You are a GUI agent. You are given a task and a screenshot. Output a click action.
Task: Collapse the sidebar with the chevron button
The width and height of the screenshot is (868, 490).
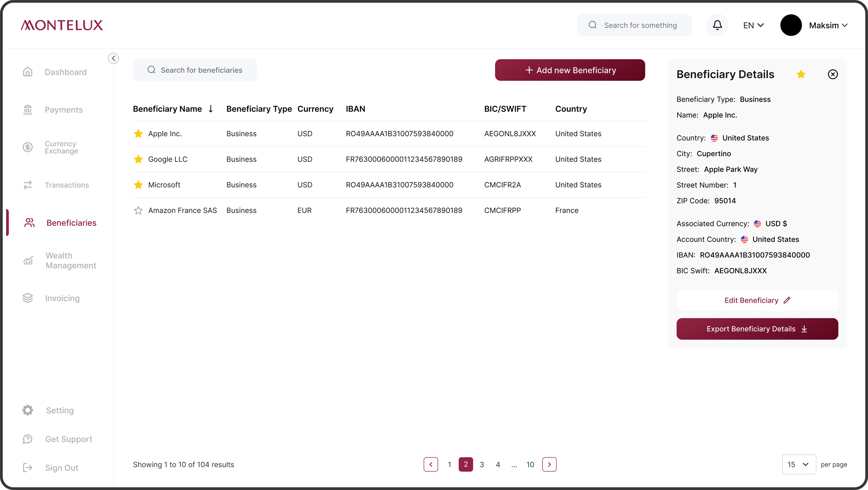pos(113,58)
